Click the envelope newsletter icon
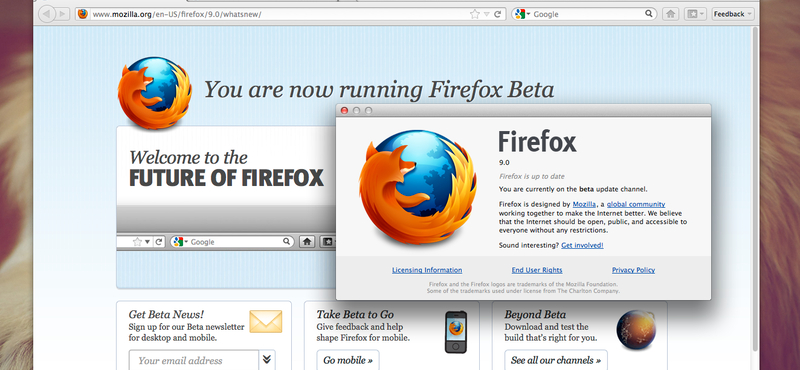800x370 pixels. (x=265, y=322)
